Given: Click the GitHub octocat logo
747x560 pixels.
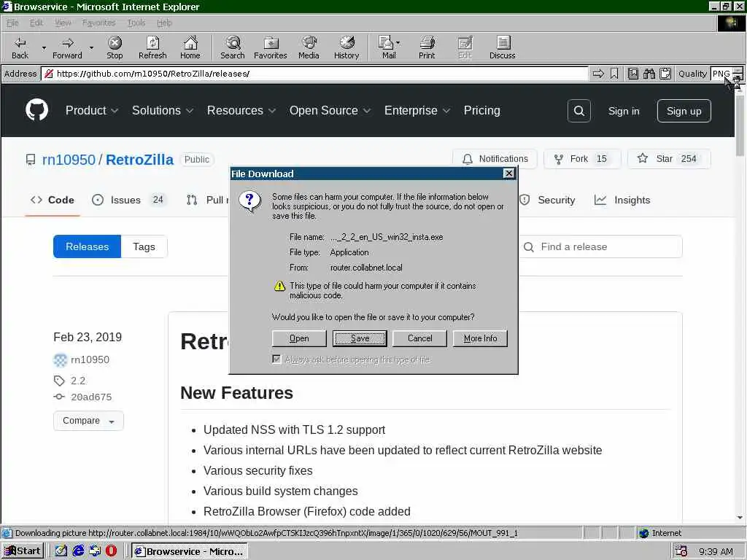Looking at the screenshot, I should point(36,110).
